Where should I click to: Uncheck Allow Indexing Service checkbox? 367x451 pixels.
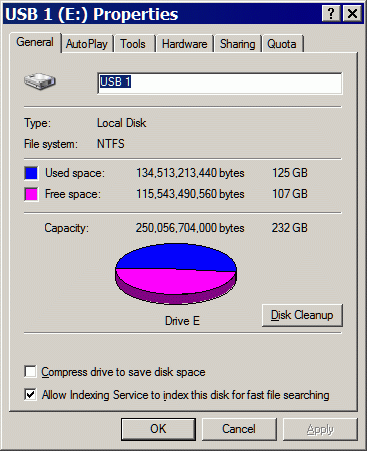tap(30, 394)
